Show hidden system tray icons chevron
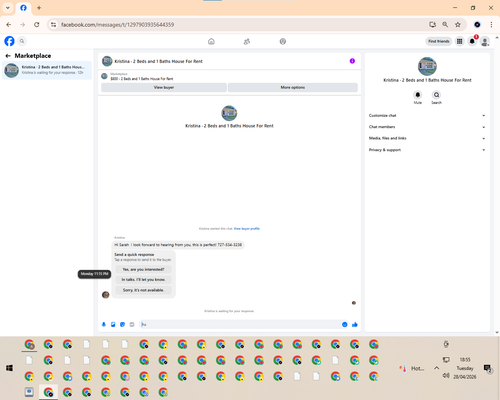 pos(436,368)
